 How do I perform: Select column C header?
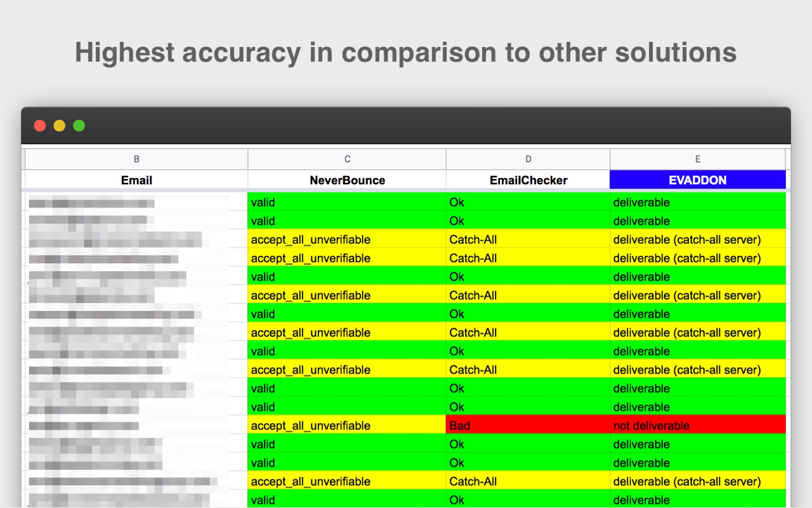click(x=347, y=159)
